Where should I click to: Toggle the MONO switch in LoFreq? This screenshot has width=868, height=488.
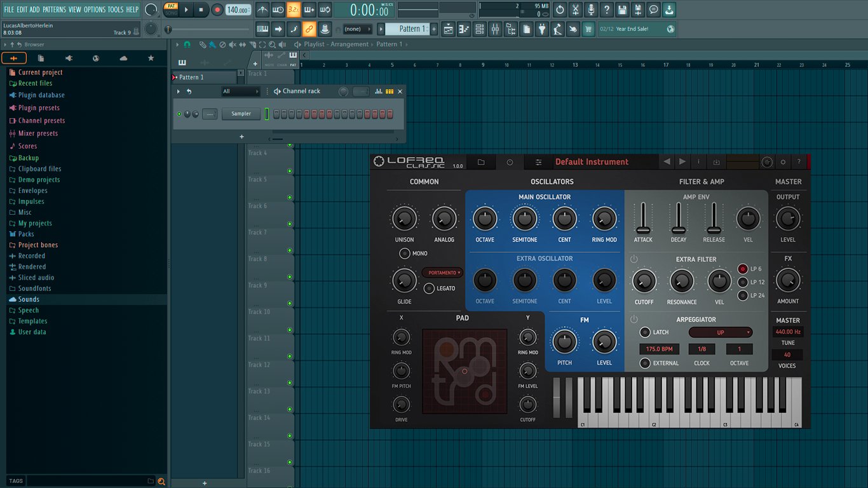tap(404, 254)
